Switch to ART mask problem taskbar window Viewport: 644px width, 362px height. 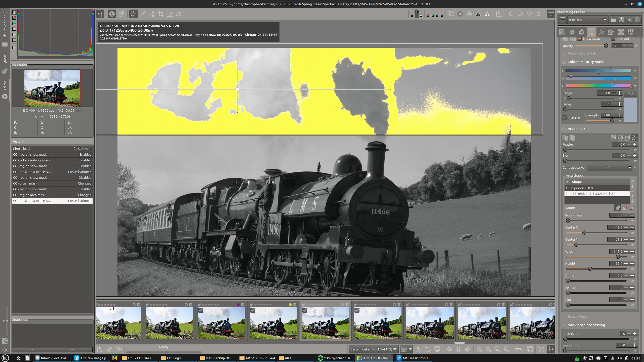[414, 358]
